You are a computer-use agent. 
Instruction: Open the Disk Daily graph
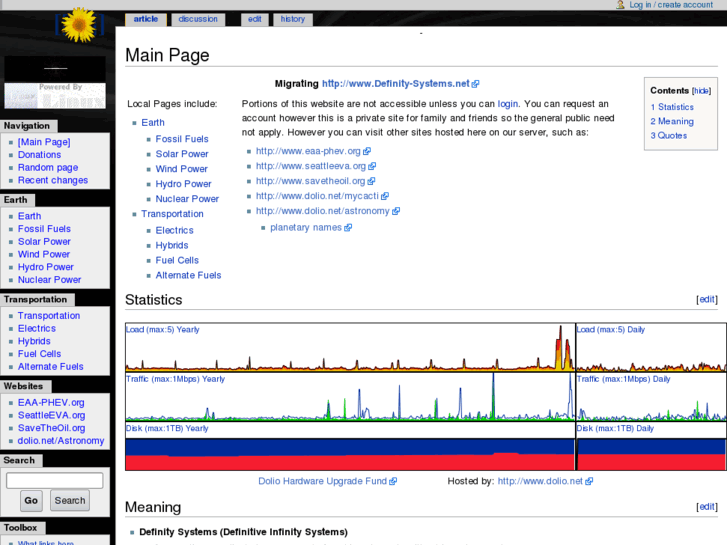651,446
